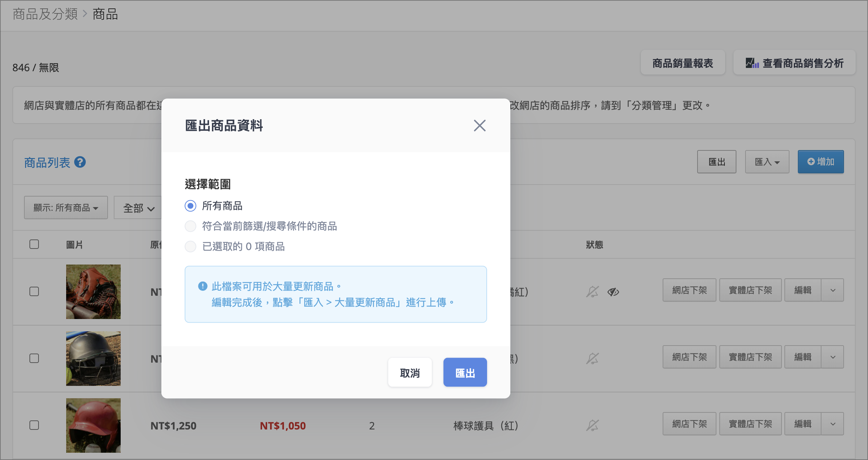Toggle the select-all checkbox in table header
The width and height of the screenshot is (868, 460).
click(34, 244)
